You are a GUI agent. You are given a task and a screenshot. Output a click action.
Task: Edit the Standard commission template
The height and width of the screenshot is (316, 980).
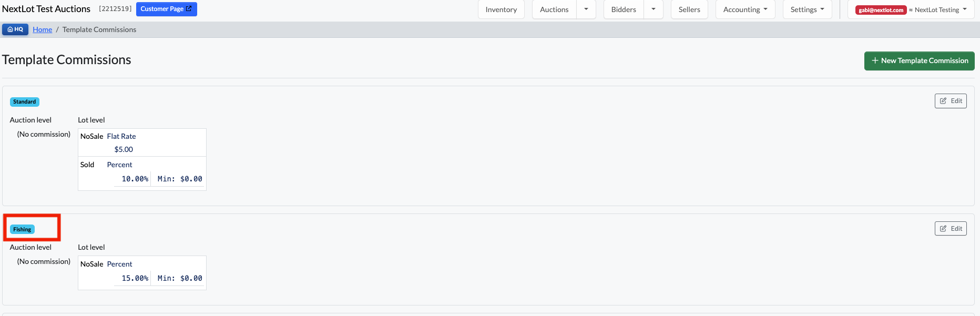pyautogui.click(x=951, y=101)
